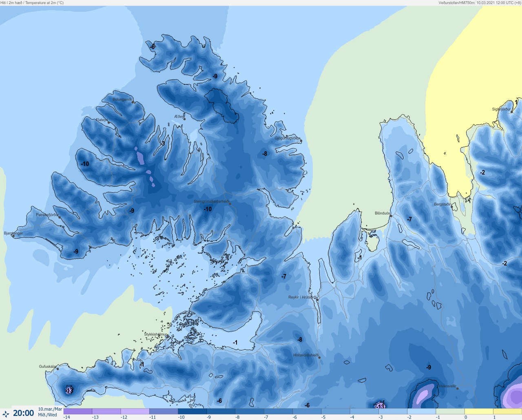Click the -8 value above Holtavörðuheiði

coord(300,340)
